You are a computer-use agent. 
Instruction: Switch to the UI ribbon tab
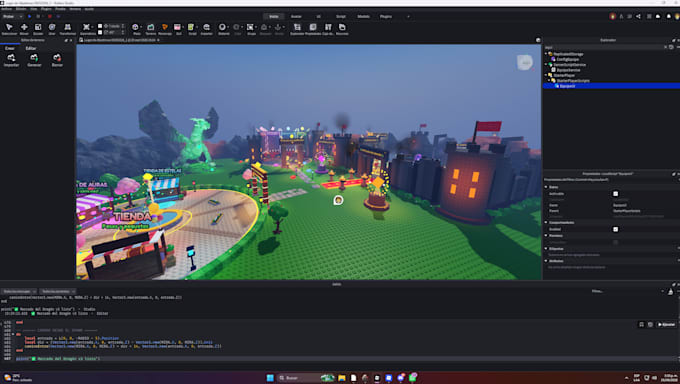point(318,16)
